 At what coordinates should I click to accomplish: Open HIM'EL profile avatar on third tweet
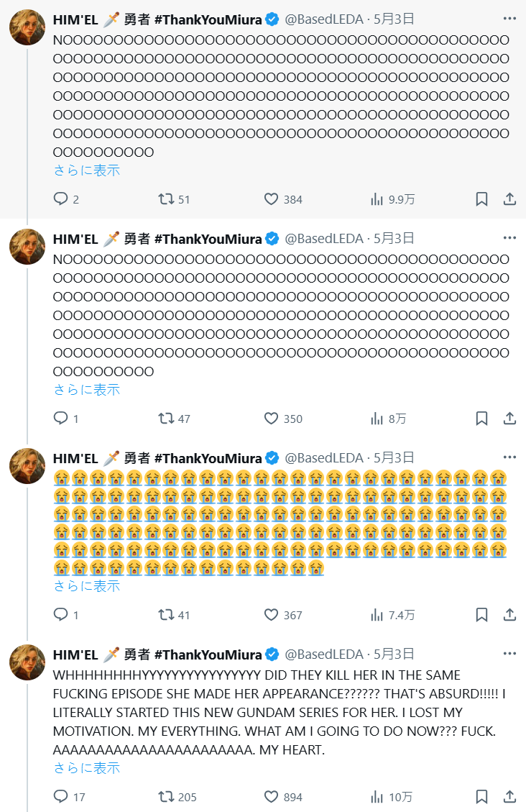[x=27, y=466]
